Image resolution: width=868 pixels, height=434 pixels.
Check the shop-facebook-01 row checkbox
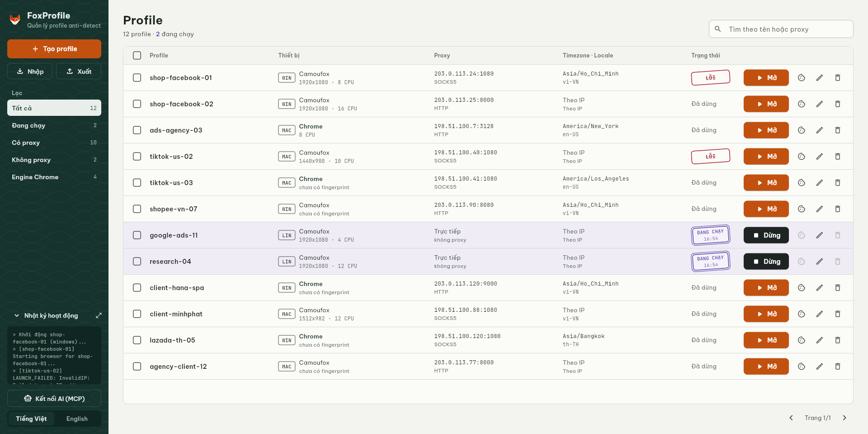[x=137, y=78]
